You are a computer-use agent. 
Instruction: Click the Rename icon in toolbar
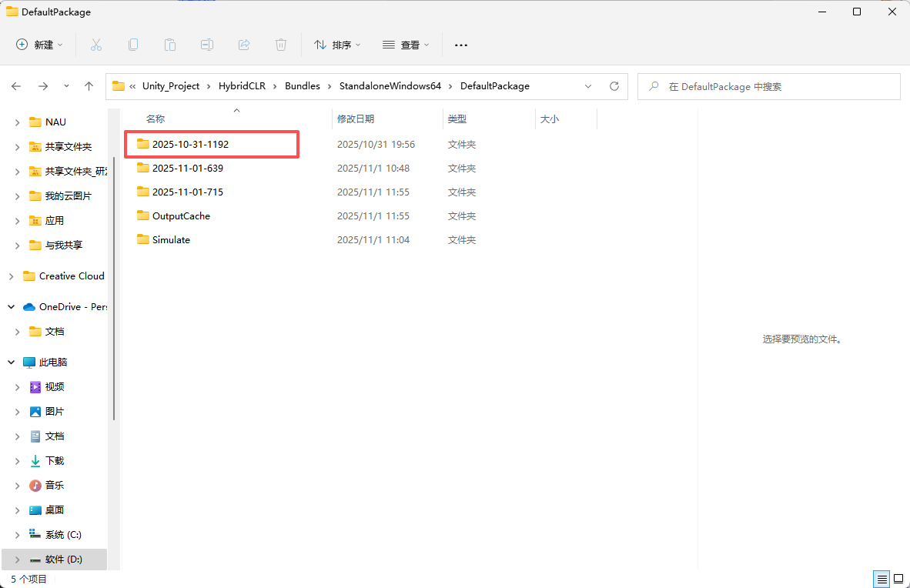206,45
